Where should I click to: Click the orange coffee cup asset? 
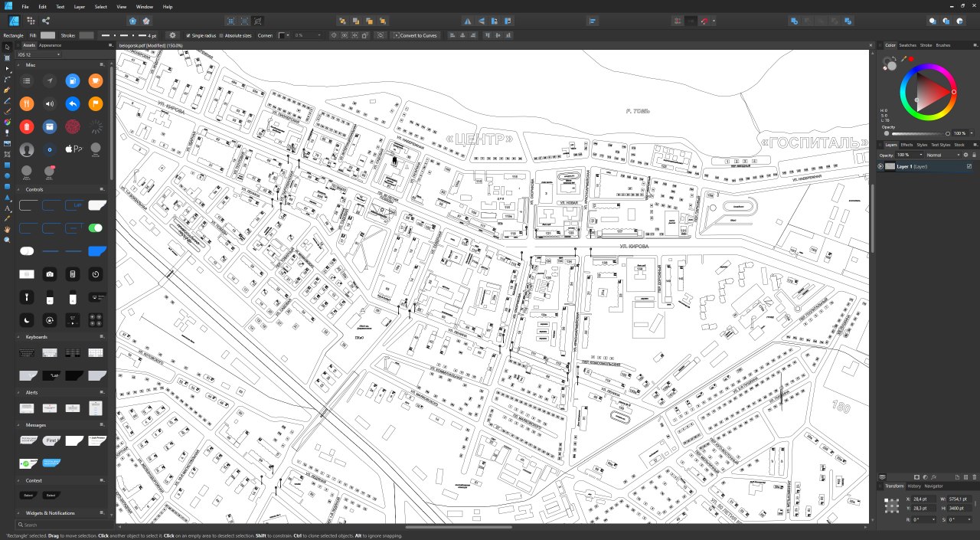95,80
